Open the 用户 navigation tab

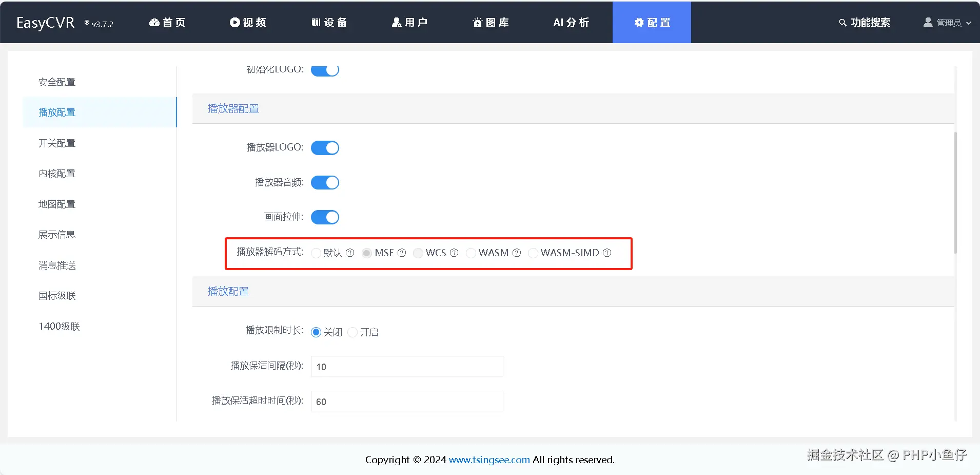click(x=409, y=23)
